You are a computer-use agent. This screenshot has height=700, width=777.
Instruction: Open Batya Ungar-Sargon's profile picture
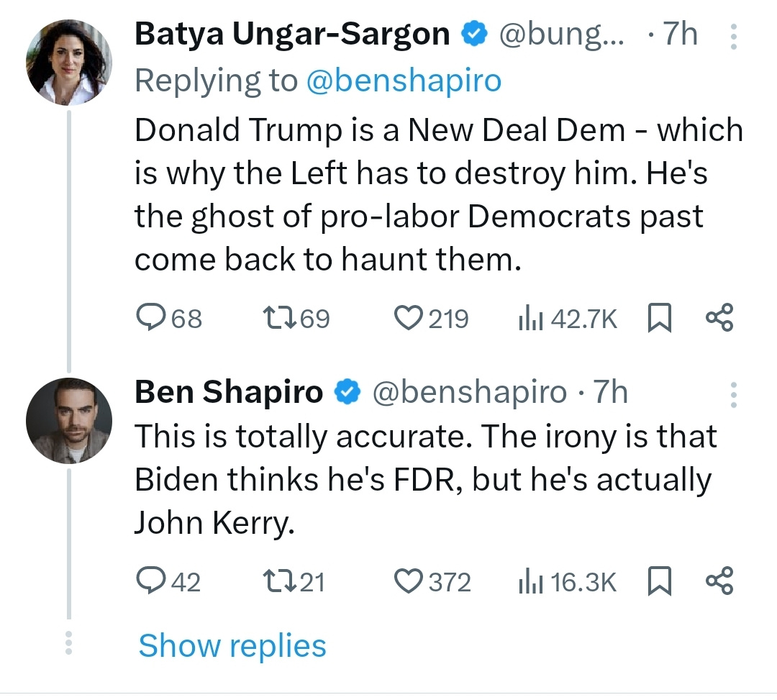(69, 63)
